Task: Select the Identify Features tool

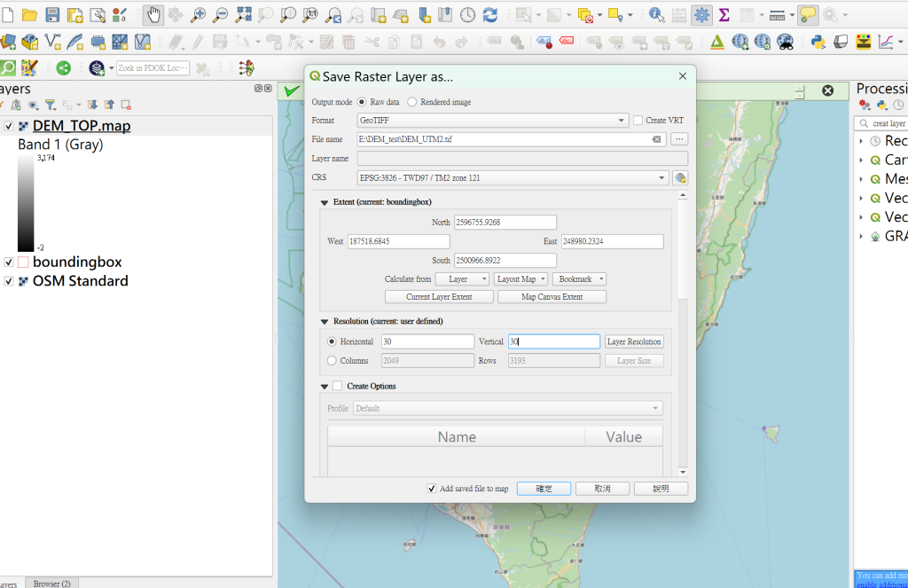Action: pyautogui.click(x=656, y=15)
